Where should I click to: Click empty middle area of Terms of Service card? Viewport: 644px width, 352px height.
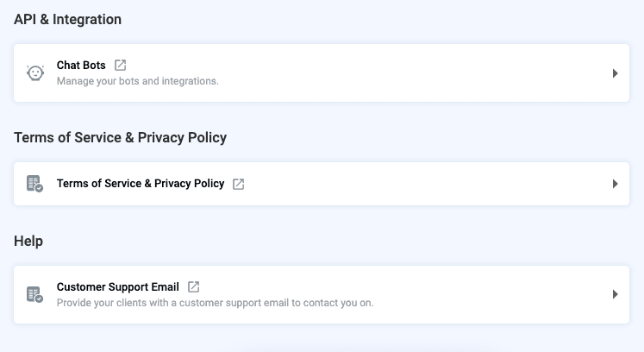(x=414, y=184)
